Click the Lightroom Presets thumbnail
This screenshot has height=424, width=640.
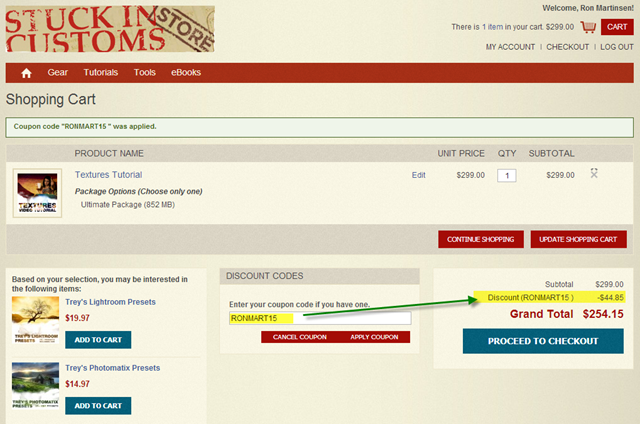[36, 320]
